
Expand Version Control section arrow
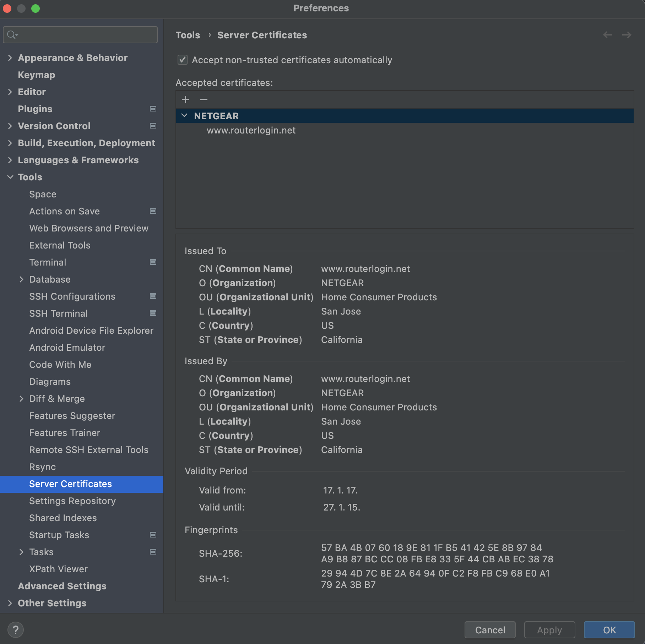click(10, 126)
